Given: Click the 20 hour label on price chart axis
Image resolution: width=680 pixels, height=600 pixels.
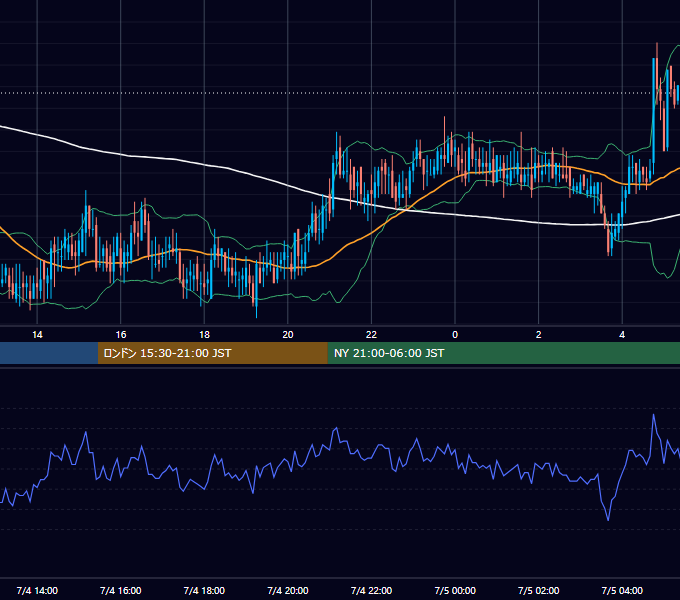Looking at the screenshot, I should point(288,335).
